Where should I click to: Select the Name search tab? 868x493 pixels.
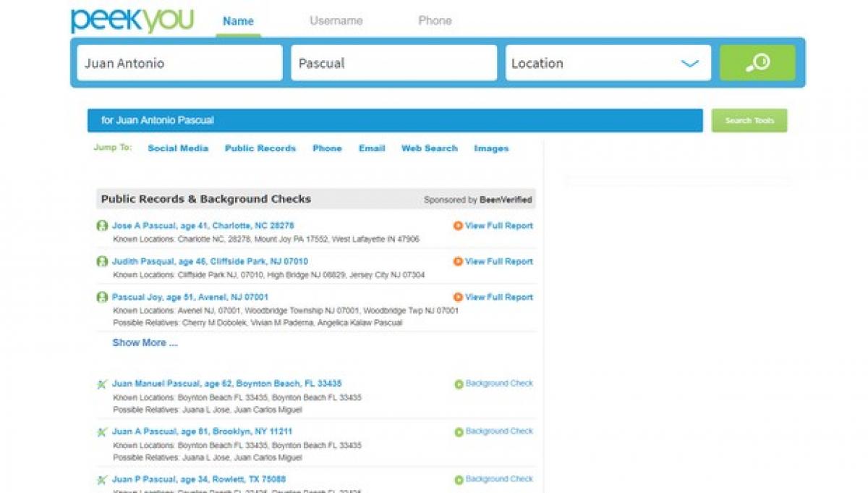coord(238,21)
